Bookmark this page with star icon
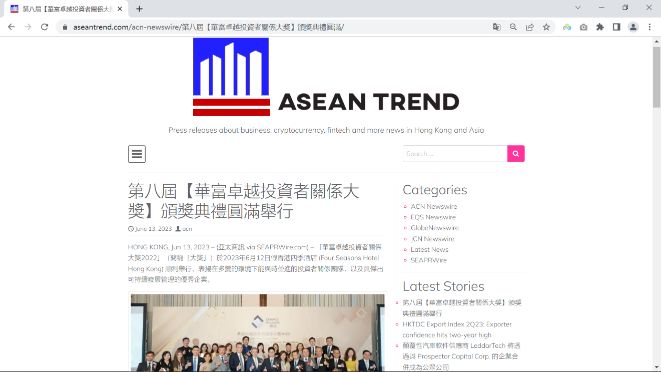The width and height of the screenshot is (661, 372). click(546, 27)
